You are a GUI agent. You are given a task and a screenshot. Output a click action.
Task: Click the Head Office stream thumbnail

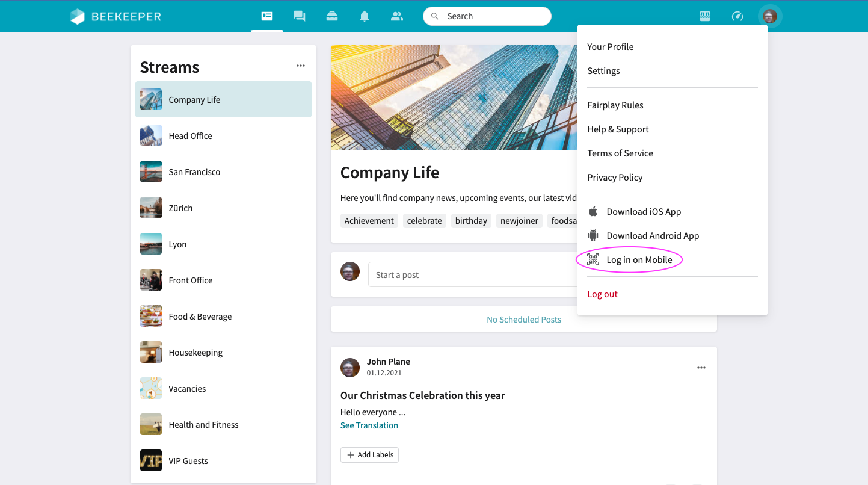click(151, 135)
